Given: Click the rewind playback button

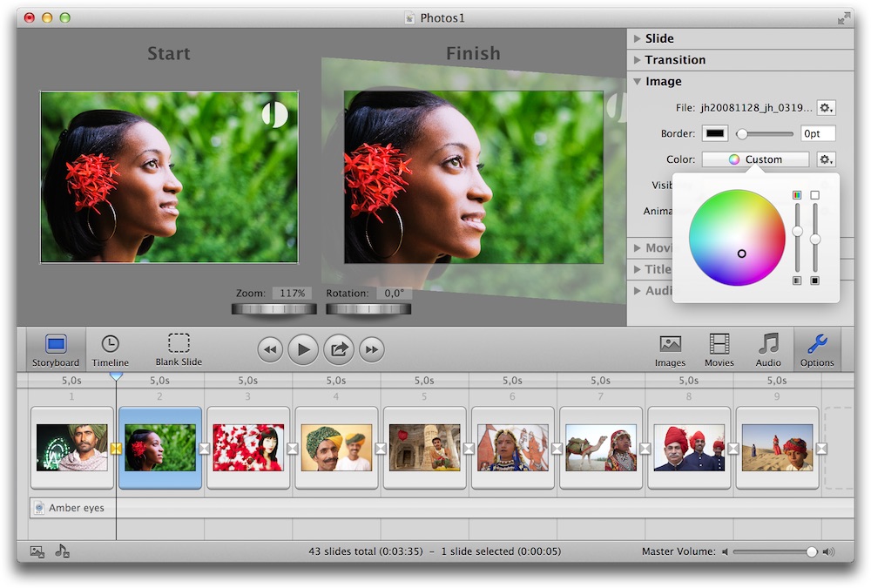Looking at the screenshot, I should (x=270, y=349).
